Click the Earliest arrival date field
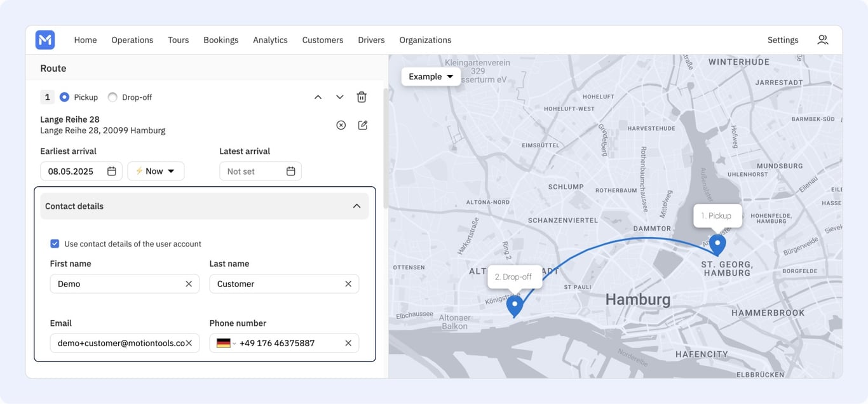This screenshot has width=868, height=404. click(81, 172)
